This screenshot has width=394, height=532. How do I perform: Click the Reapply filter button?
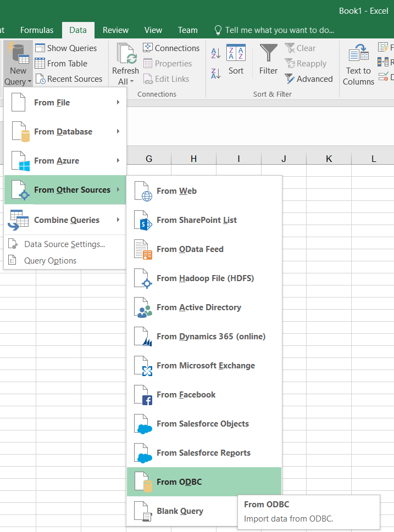pyautogui.click(x=306, y=64)
